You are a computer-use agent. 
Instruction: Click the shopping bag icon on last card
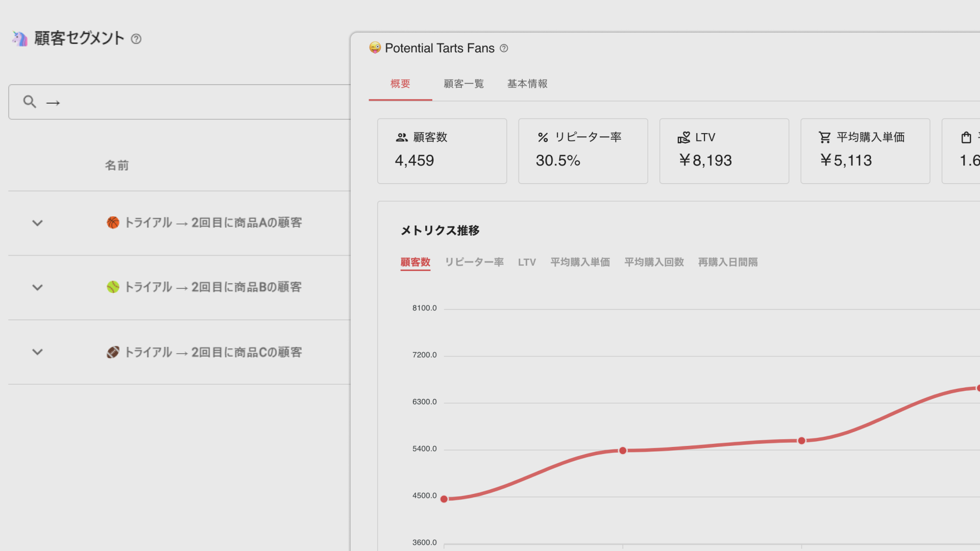(966, 137)
